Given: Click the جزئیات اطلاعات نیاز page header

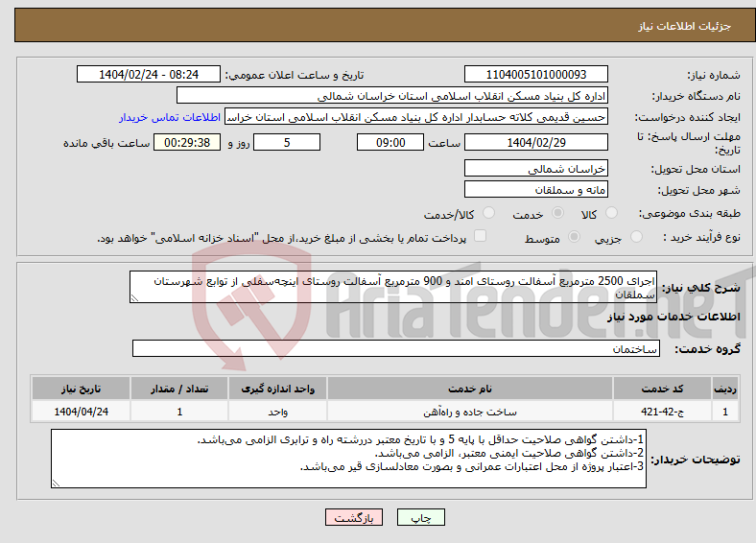Looking at the screenshot, I should tap(685, 26).
